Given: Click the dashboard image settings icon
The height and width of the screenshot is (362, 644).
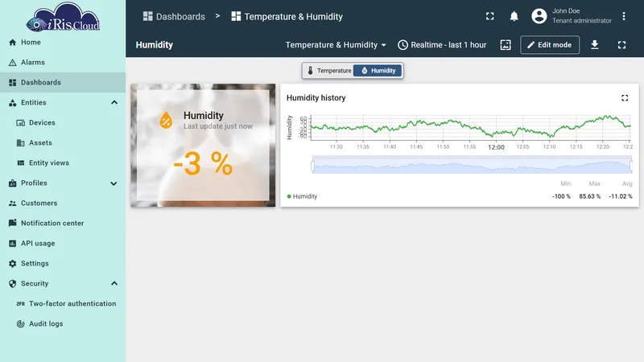Looking at the screenshot, I should point(506,45).
